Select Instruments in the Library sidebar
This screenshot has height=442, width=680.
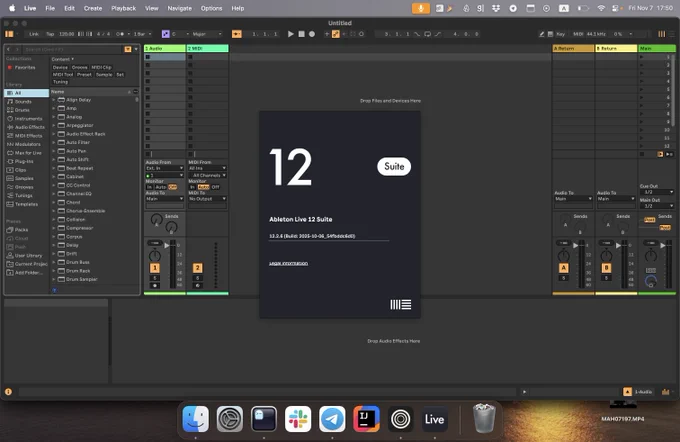[x=29, y=118]
